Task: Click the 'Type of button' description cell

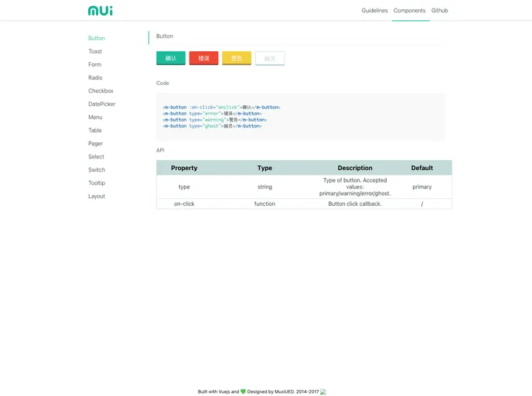Action: [x=355, y=187]
